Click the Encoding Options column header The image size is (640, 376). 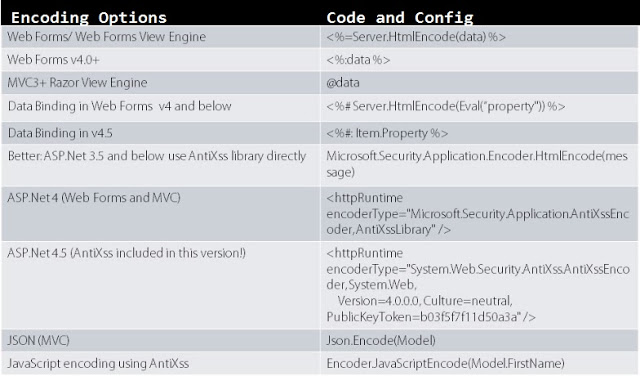89,18
